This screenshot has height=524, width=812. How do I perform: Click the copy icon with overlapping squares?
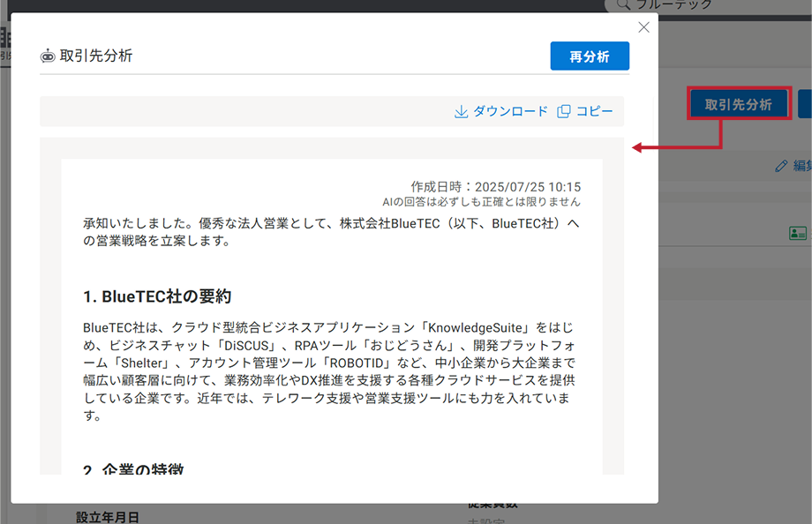(564, 112)
